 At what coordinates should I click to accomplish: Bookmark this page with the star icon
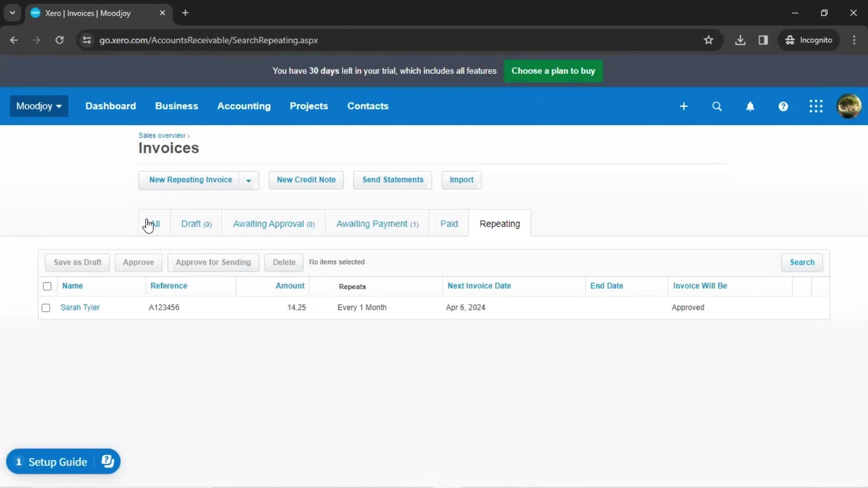point(708,40)
